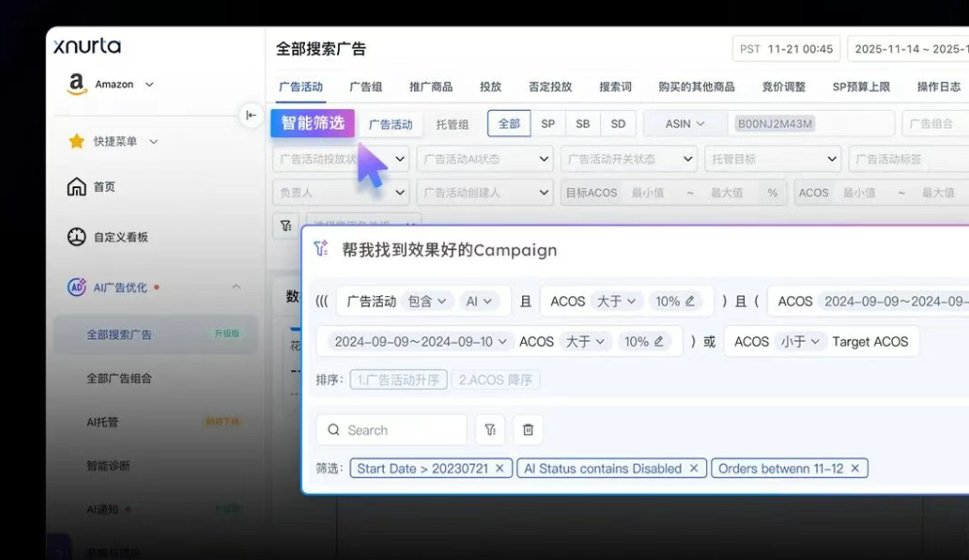The height and width of the screenshot is (560, 969).
Task: Expand the Amazon account dropdown
Action: tap(149, 84)
